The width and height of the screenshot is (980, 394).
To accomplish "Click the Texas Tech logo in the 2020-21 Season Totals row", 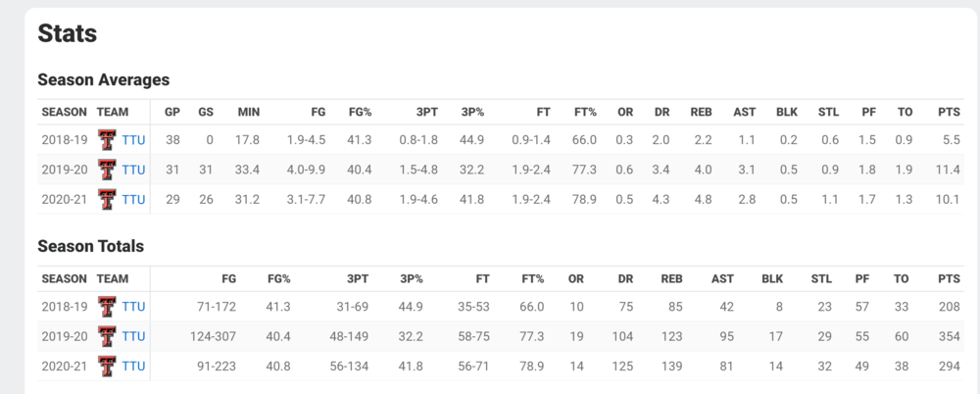I will coord(108,367).
